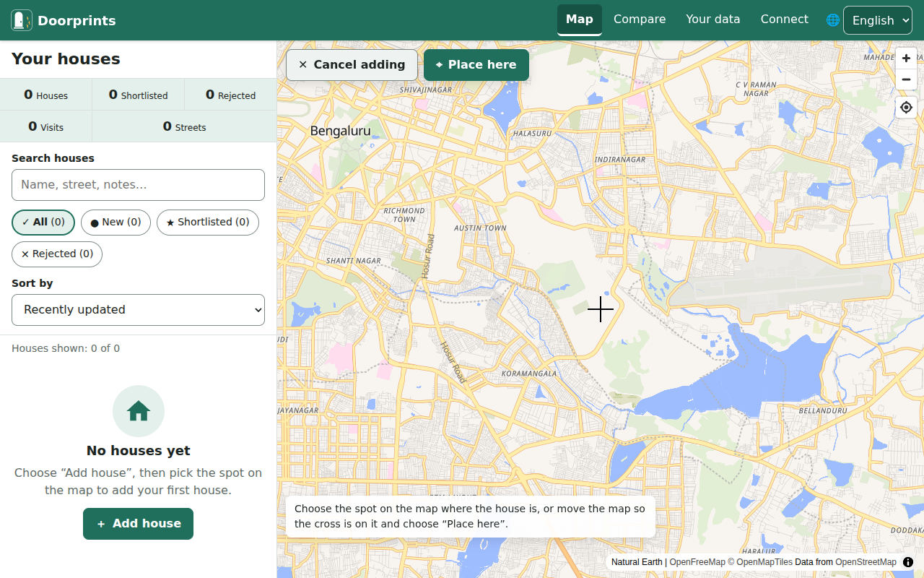Click the 0 Rejected stat
The width and height of the screenshot is (924, 578).
(231, 95)
